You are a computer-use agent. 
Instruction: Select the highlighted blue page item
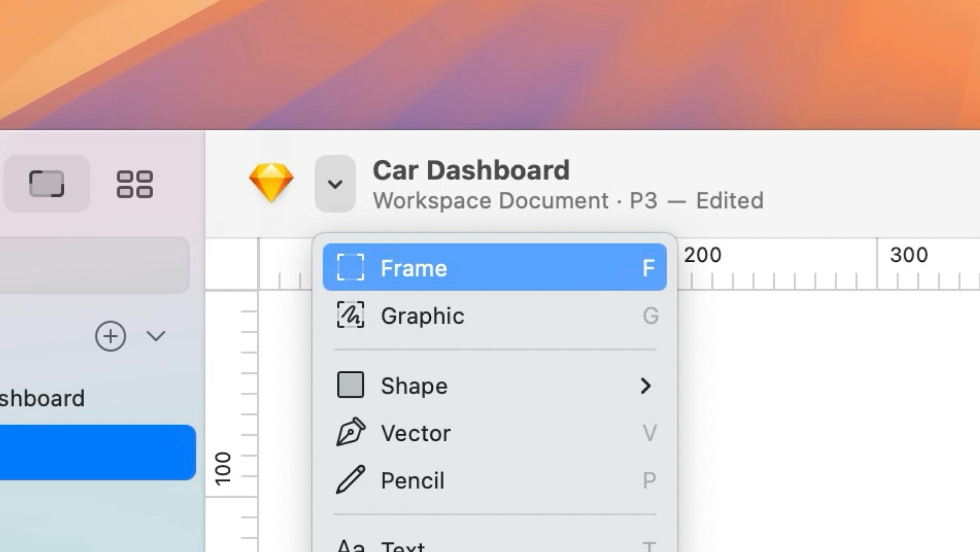[x=97, y=451]
